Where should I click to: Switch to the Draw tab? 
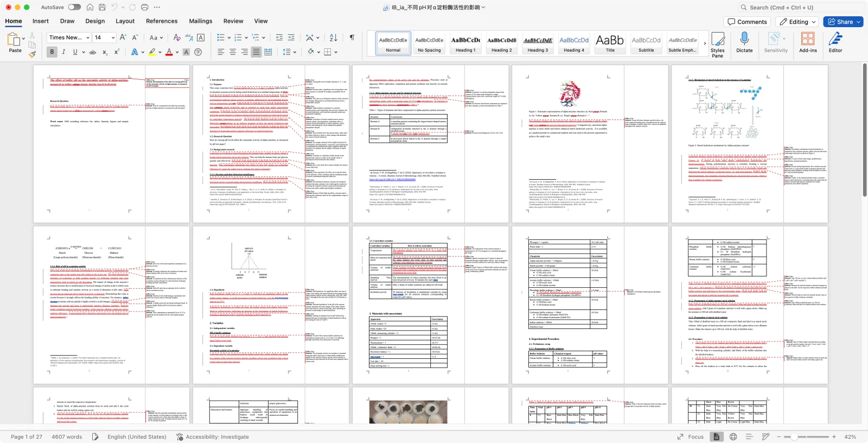coord(67,21)
